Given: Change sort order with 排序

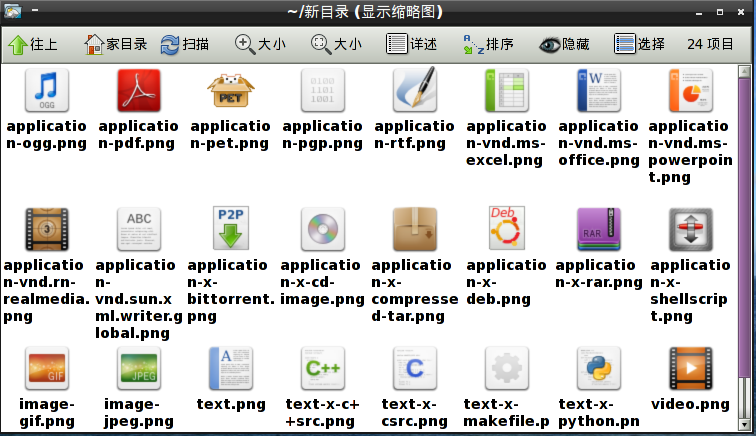Looking at the screenshot, I should pyautogui.click(x=488, y=44).
